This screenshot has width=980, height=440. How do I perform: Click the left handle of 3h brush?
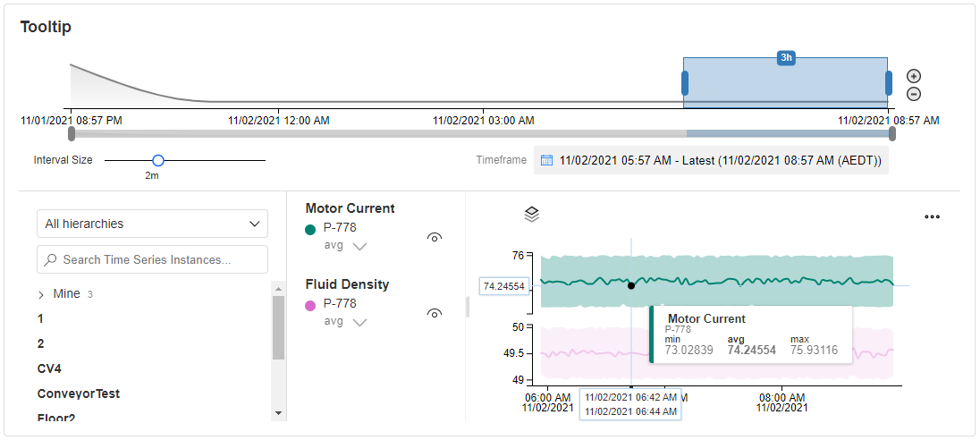(x=685, y=83)
